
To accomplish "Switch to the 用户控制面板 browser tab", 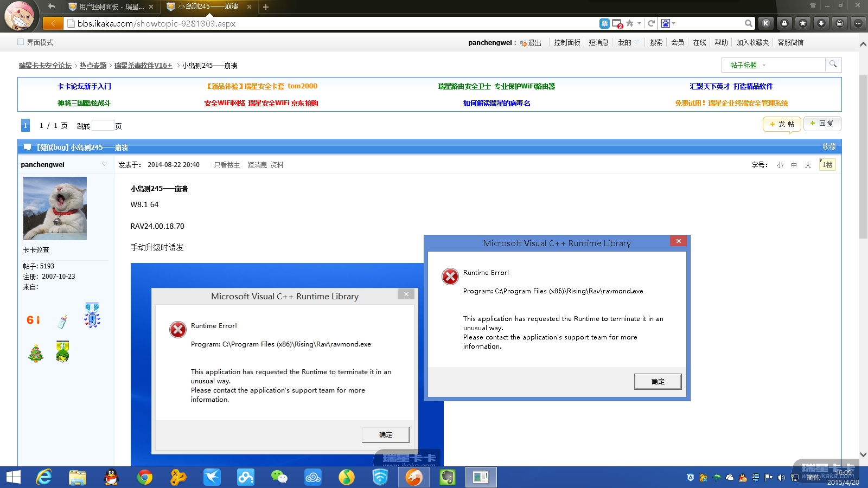I will click(x=110, y=7).
